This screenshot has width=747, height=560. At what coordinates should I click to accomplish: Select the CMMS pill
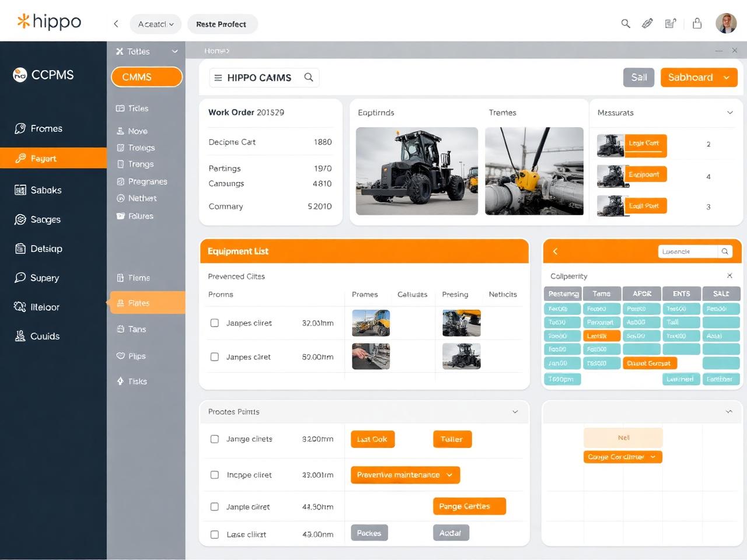click(147, 77)
